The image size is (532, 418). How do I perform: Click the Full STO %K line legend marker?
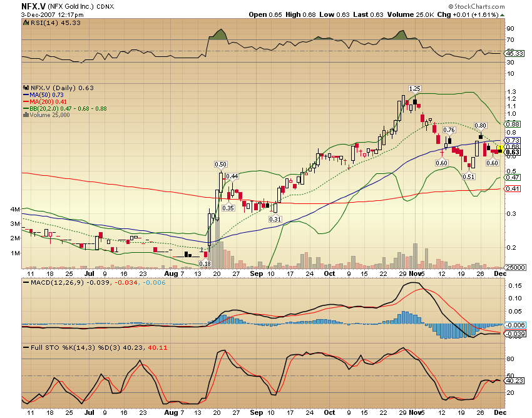(26, 347)
